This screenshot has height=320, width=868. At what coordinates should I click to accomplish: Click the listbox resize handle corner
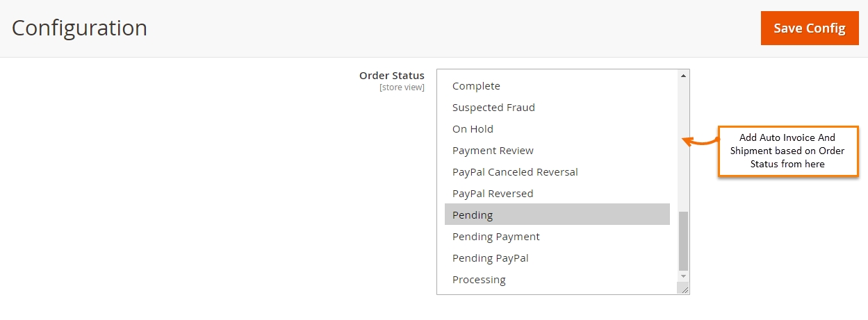[x=685, y=290]
